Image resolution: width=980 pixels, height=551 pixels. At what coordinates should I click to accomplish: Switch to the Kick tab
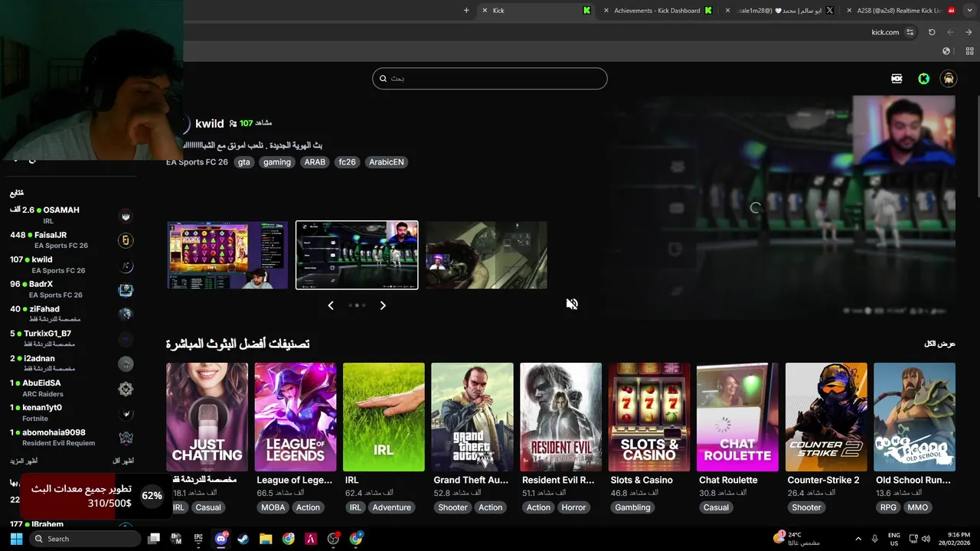click(x=536, y=11)
